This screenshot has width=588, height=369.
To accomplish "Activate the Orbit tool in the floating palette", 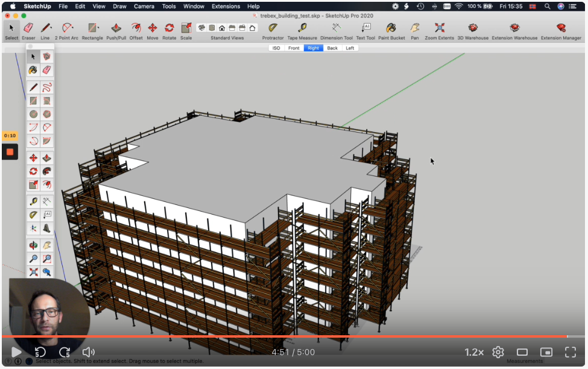I will point(33,245).
